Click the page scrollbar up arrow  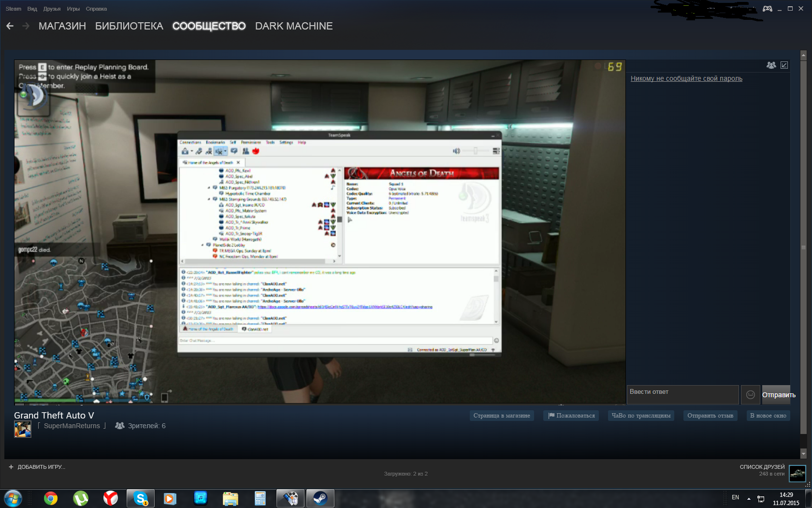click(x=803, y=55)
